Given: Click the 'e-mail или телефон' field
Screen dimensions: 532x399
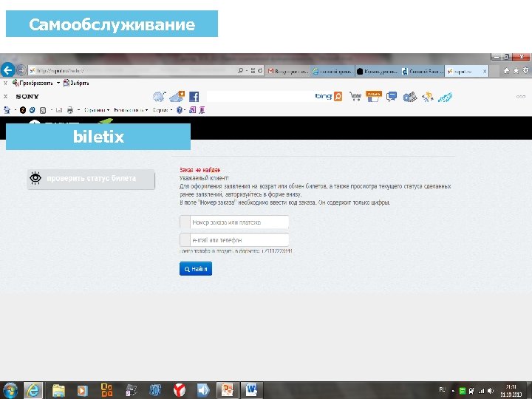Looking at the screenshot, I should 234,240.
